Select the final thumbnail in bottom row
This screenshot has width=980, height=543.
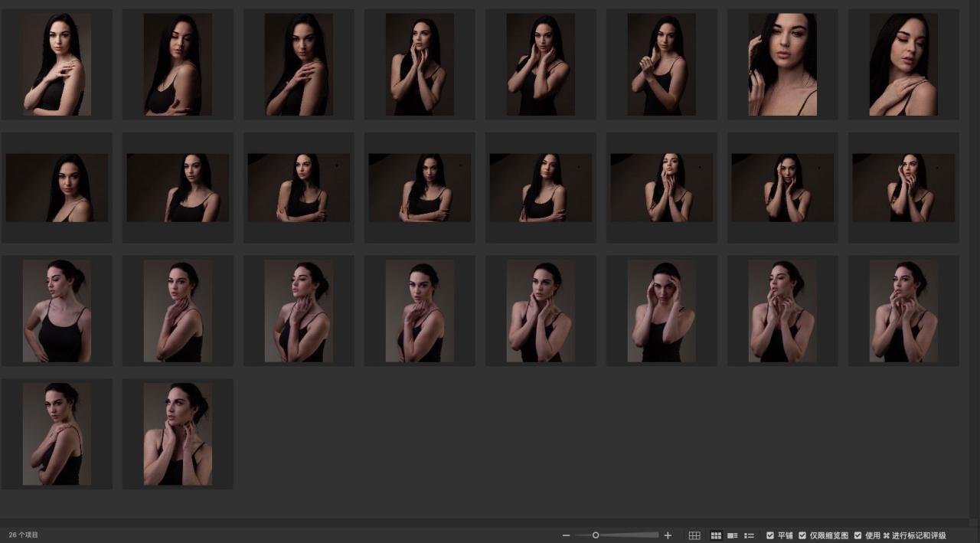(178, 434)
